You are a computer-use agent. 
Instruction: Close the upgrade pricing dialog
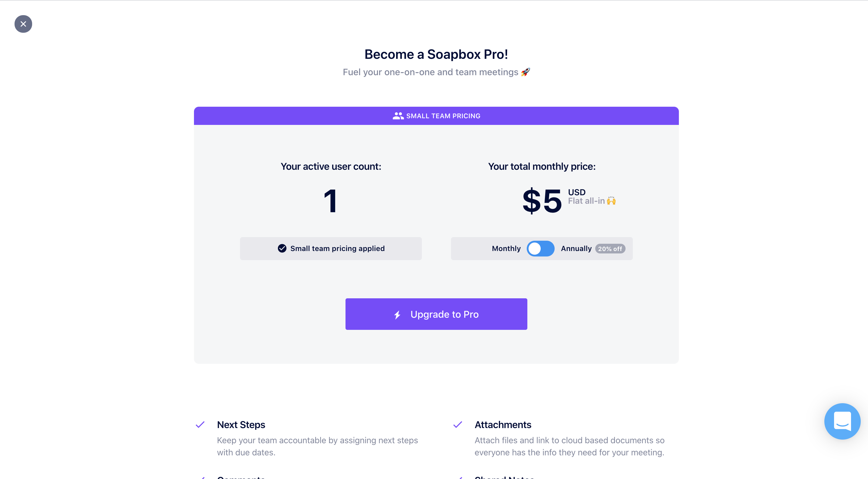23,24
